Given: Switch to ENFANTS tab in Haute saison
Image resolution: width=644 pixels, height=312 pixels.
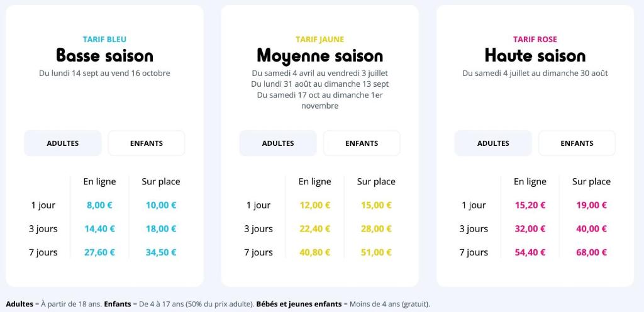Looking at the screenshot, I should point(577,143).
